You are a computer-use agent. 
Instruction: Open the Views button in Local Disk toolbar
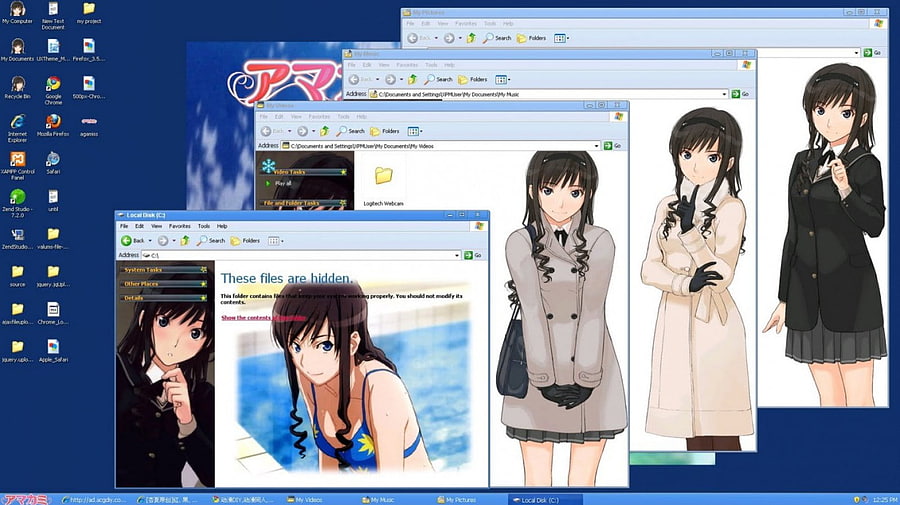[276, 240]
